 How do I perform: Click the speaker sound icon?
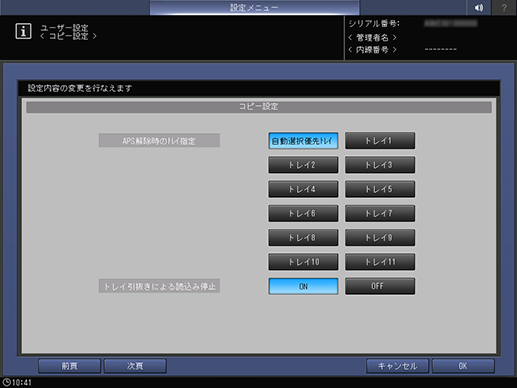479,8
